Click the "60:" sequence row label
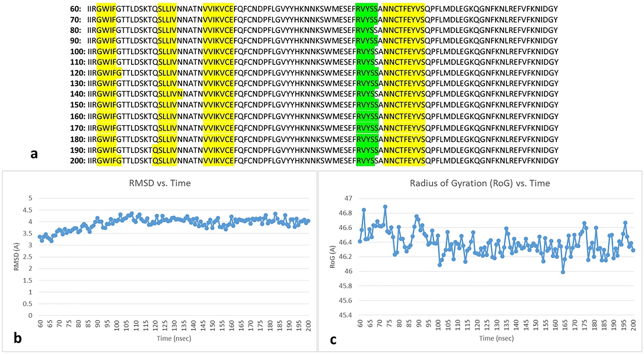Image resolution: width=644 pixels, height=354 pixels. click(x=76, y=9)
